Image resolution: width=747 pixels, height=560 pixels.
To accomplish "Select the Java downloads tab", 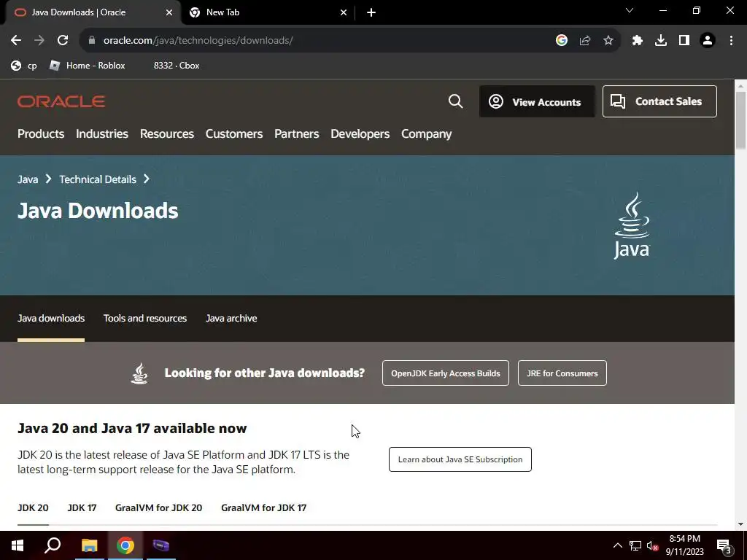I will point(51,318).
